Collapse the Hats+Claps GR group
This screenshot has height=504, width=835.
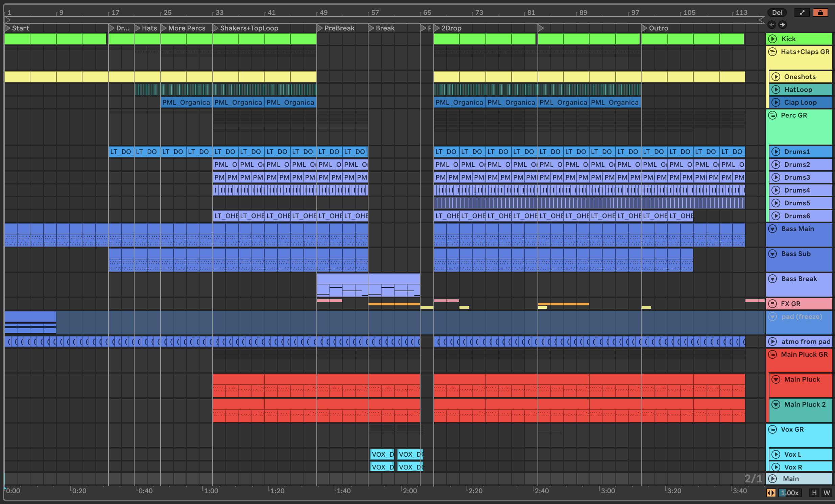click(x=772, y=52)
